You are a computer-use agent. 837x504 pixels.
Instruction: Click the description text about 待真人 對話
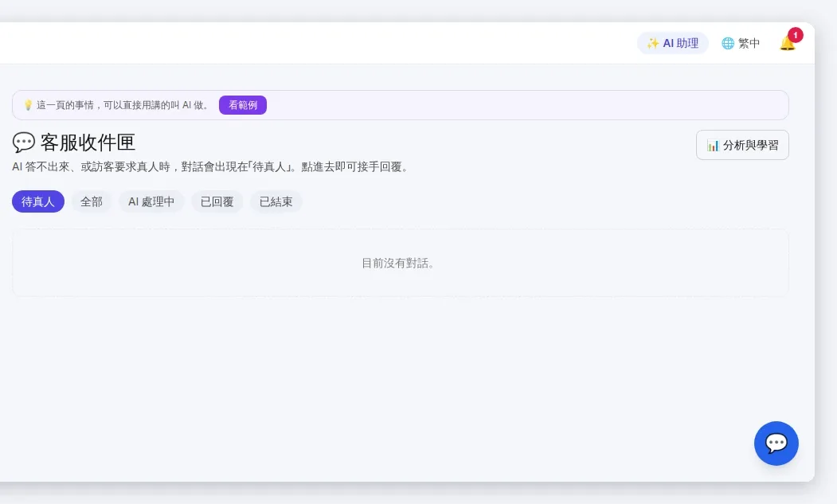tap(211, 167)
